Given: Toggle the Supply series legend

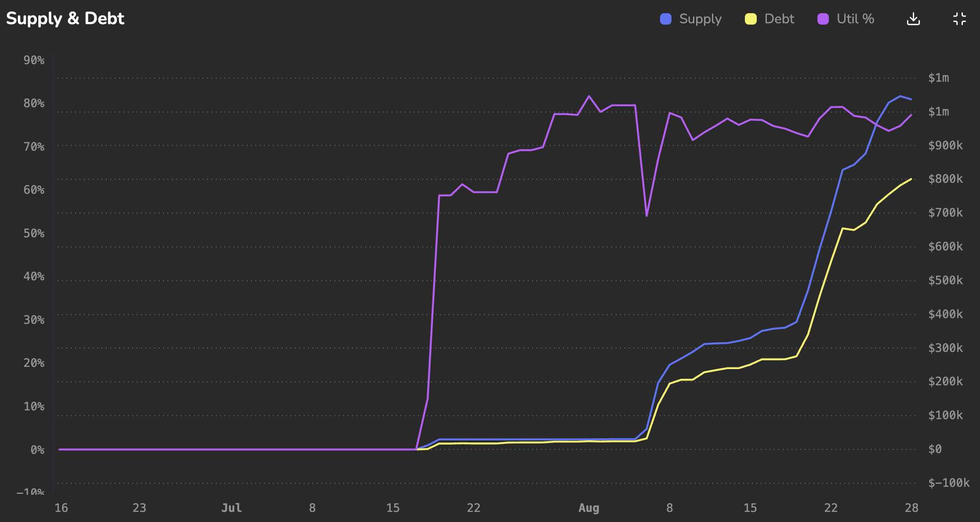Looking at the screenshot, I should pos(700,19).
